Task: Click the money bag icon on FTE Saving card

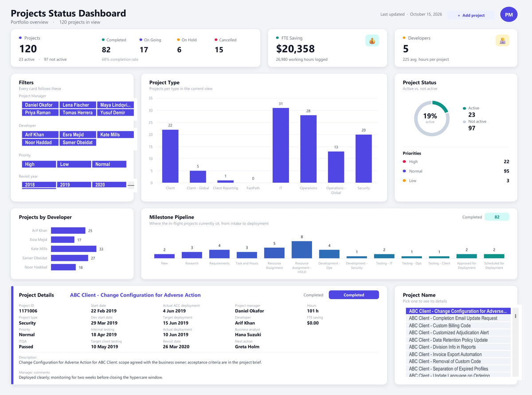Action: [x=372, y=40]
